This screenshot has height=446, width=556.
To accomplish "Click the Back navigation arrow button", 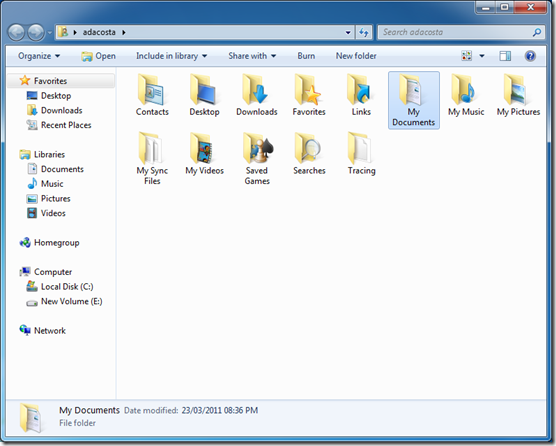I will pyautogui.click(x=16, y=33).
